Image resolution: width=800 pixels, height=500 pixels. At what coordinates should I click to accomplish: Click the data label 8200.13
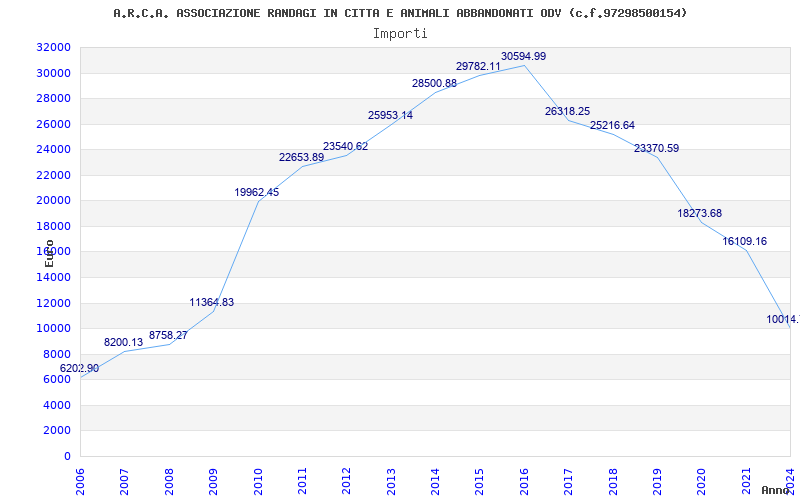click(123, 342)
